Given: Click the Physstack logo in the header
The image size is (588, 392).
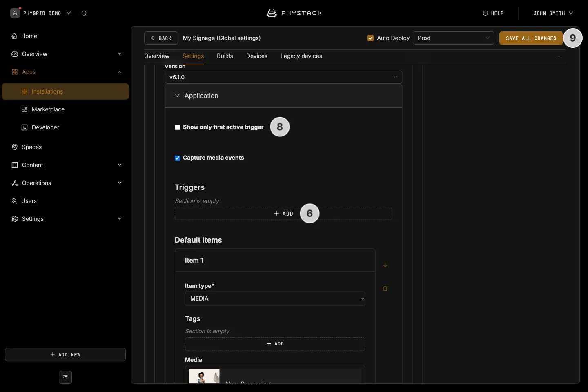Looking at the screenshot, I should pyautogui.click(x=294, y=13).
